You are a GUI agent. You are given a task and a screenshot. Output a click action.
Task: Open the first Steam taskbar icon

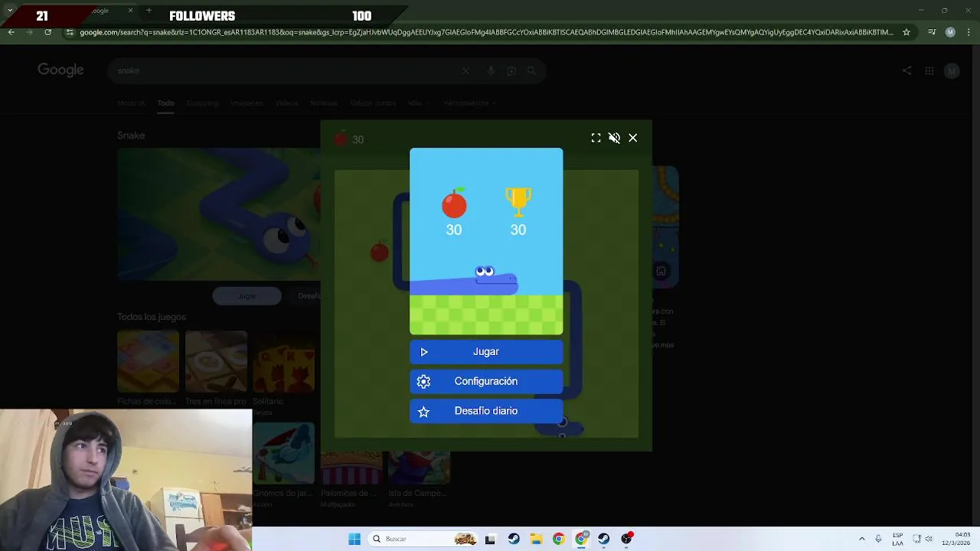pyautogui.click(x=513, y=539)
